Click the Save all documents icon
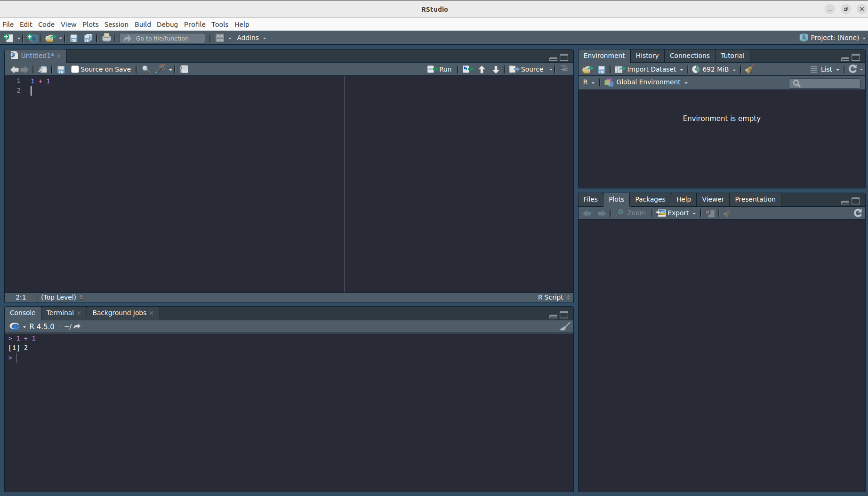868x496 pixels. click(88, 38)
